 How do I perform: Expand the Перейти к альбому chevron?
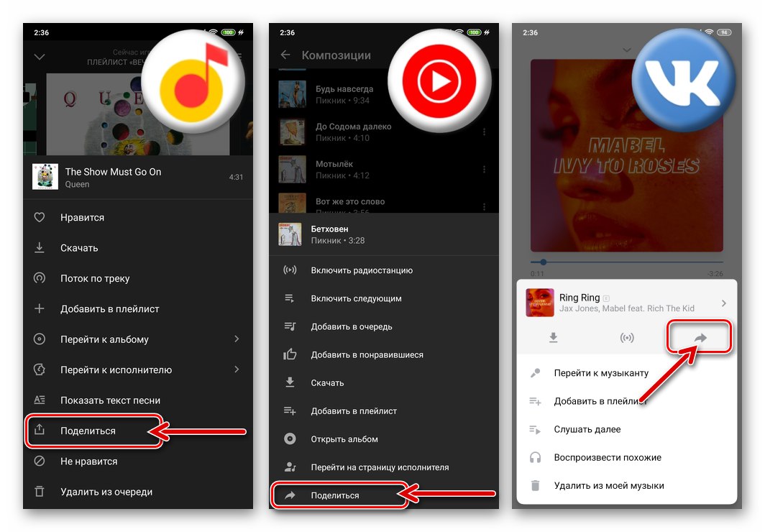[x=237, y=339]
